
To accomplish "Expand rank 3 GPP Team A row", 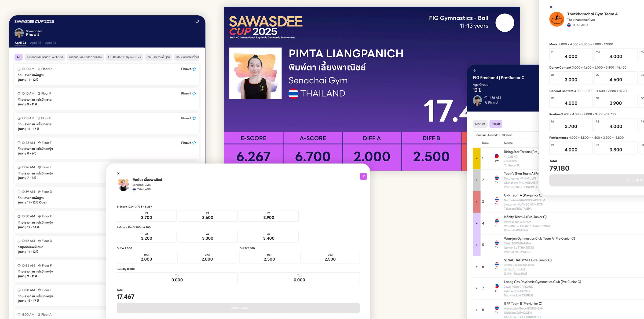I will (x=477, y=202).
